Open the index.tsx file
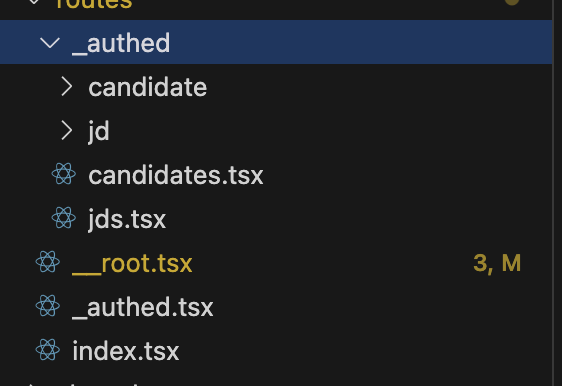 (x=126, y=351)
